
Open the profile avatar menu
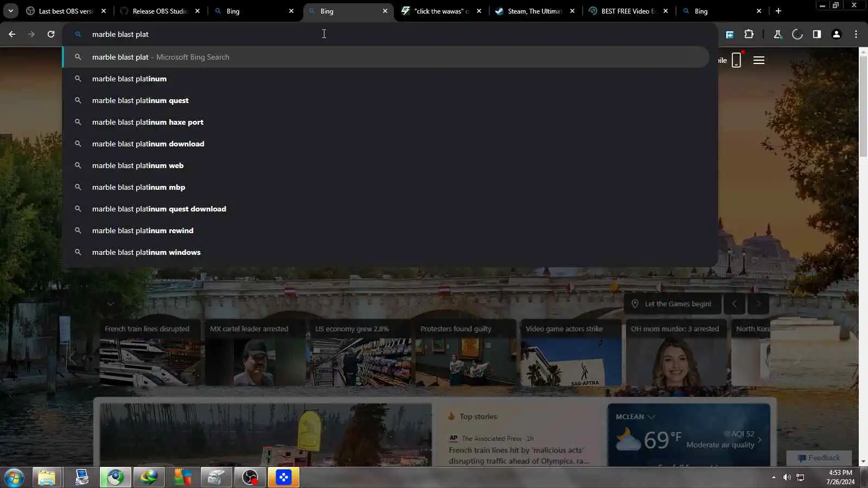tap(837, 34)
